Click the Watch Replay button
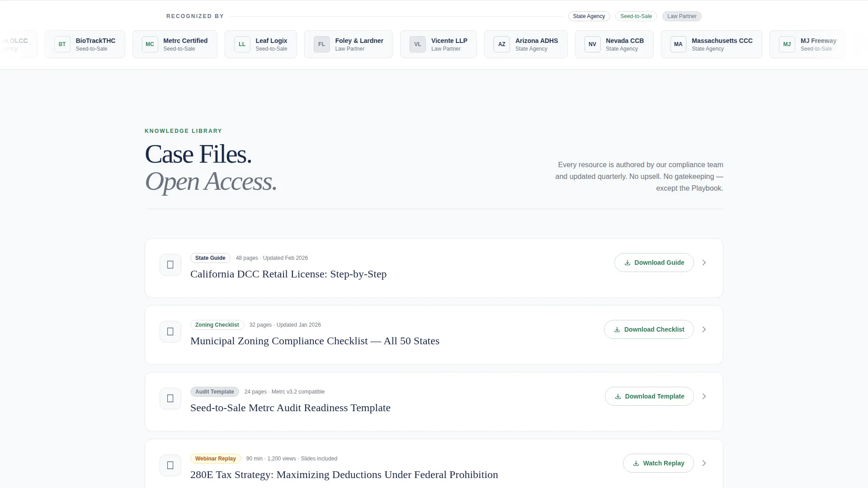This screenshot has width=868, height=488. (x=658, y=463)
